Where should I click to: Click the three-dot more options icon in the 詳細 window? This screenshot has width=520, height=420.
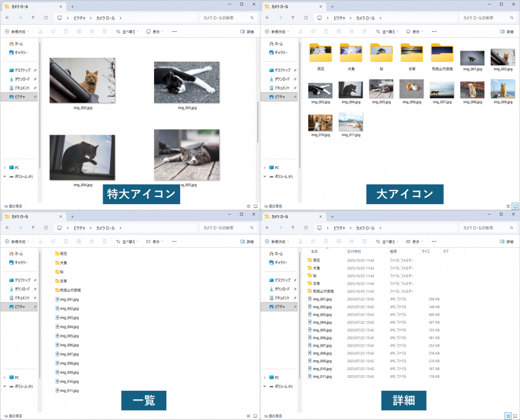pyautogui.click(x=434, y=241)
